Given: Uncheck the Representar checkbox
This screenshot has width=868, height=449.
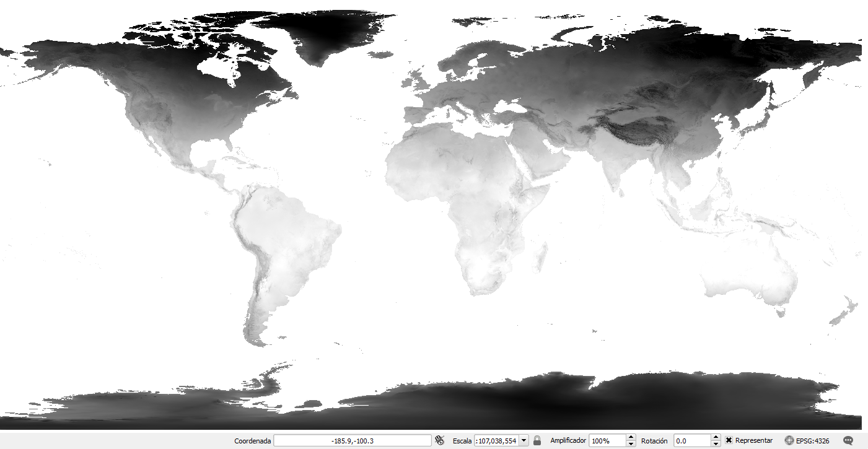Looking at the screenshot, I should [729, 440].
